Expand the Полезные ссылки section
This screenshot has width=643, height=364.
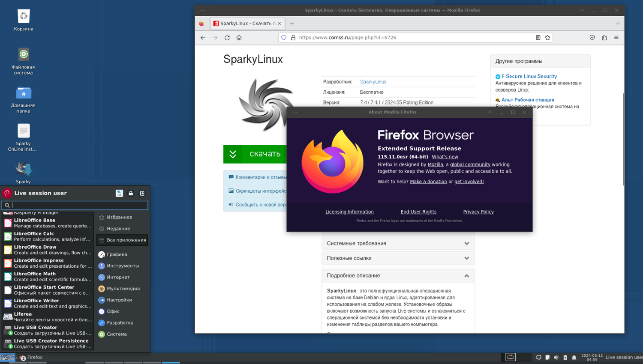click(x=398, y=258)
